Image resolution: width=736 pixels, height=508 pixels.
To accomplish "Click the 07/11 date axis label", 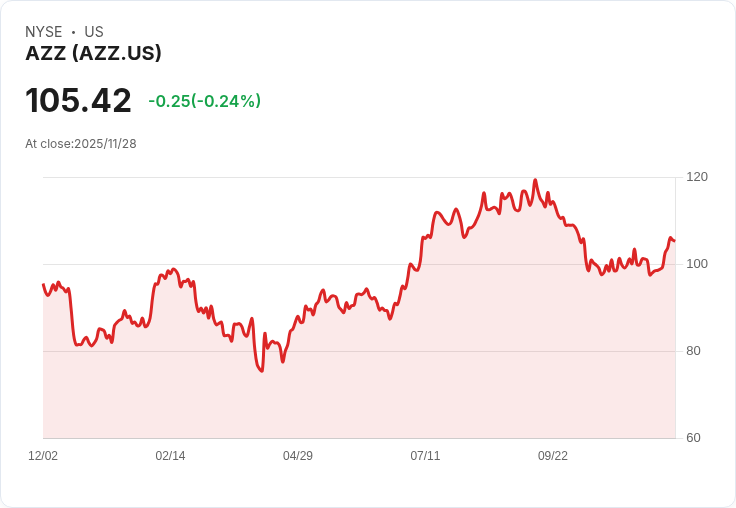I will click(425, 455).
